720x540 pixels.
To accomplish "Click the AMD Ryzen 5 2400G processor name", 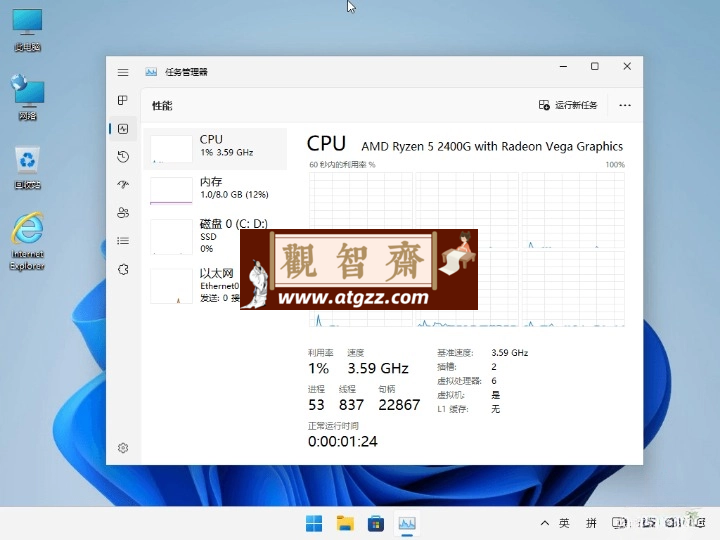I will click(492, 146).
